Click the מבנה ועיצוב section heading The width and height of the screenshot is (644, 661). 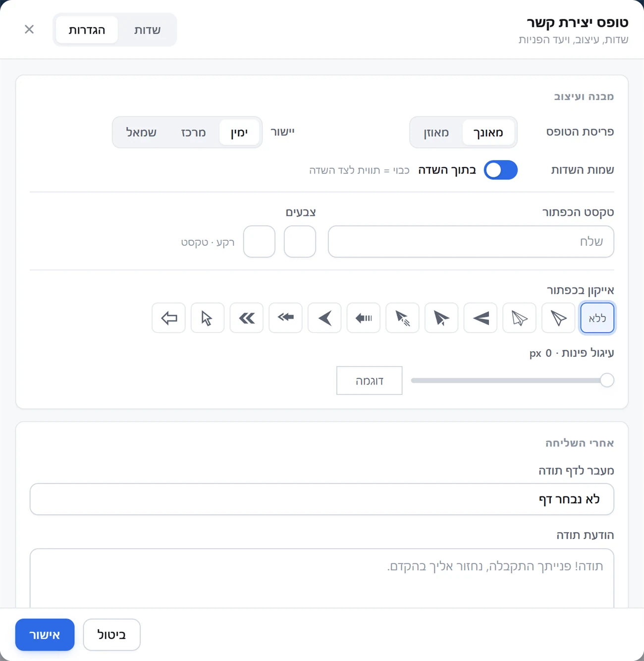pos(584,96)
